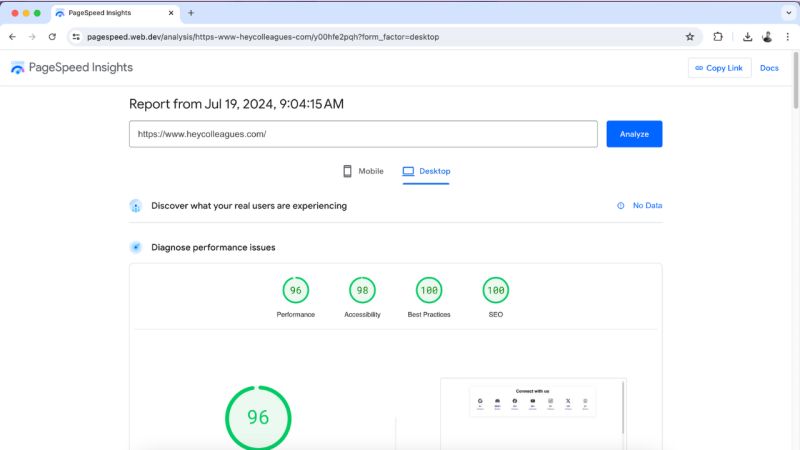
Task: Click the user profile avatar icon
Action: [767, 37]
